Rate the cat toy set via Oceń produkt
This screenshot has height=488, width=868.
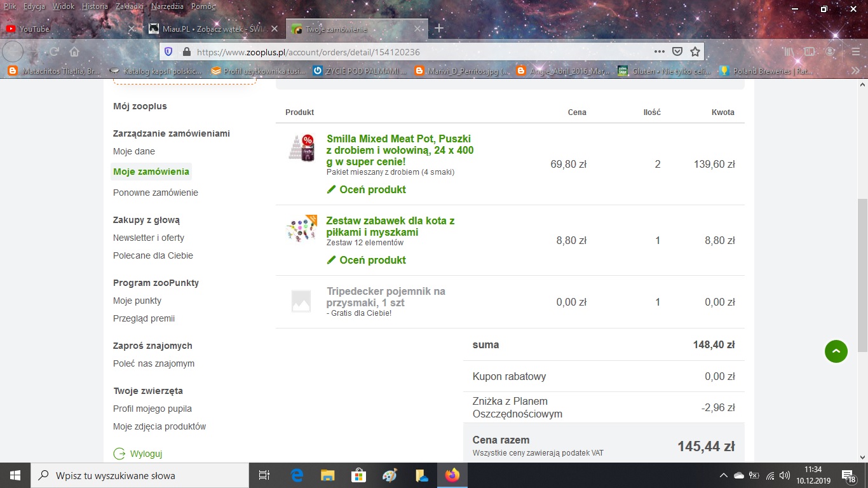[366, 260]
